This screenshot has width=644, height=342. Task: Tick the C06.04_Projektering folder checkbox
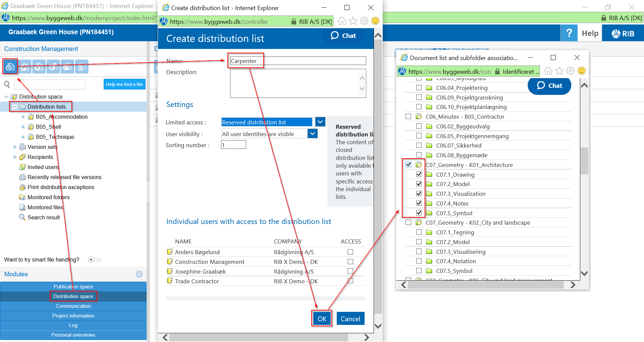click(419, 88)
